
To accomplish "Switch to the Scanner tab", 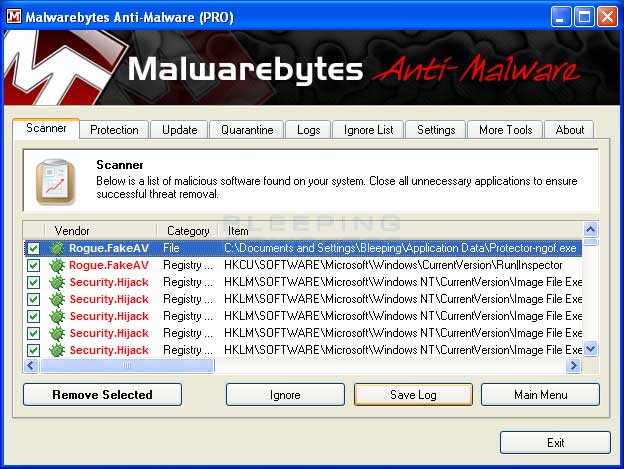I will (46, 128).
